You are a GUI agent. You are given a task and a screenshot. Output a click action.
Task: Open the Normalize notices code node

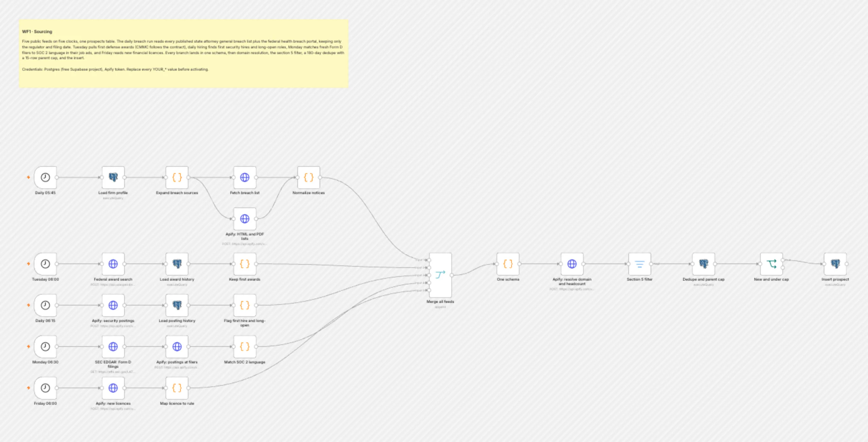(309, 177)
